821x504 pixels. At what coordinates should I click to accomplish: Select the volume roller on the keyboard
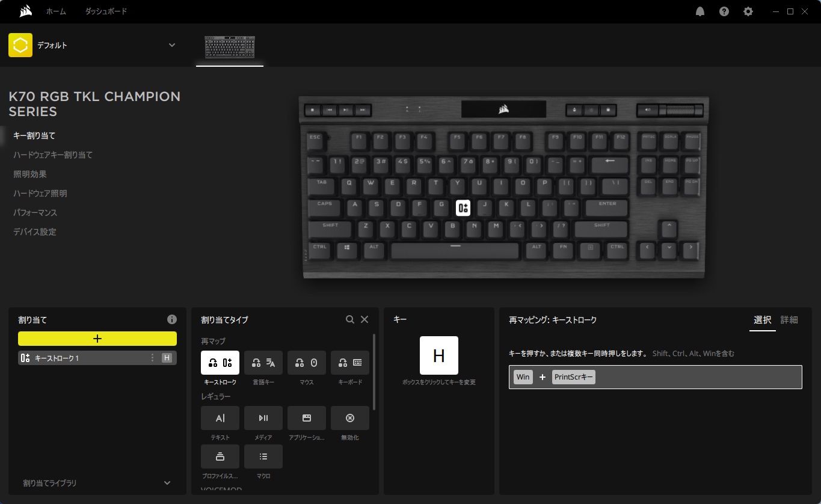click(681, 110)
